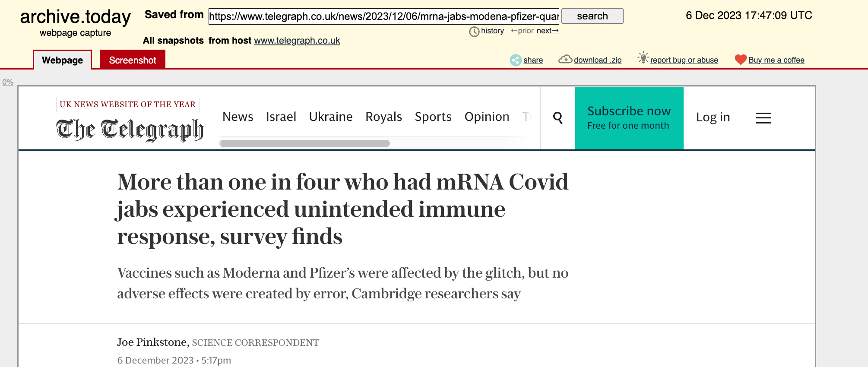Select the Webpage tab
This screenshot has width=868, height=367.
click(x=62, y=60)
